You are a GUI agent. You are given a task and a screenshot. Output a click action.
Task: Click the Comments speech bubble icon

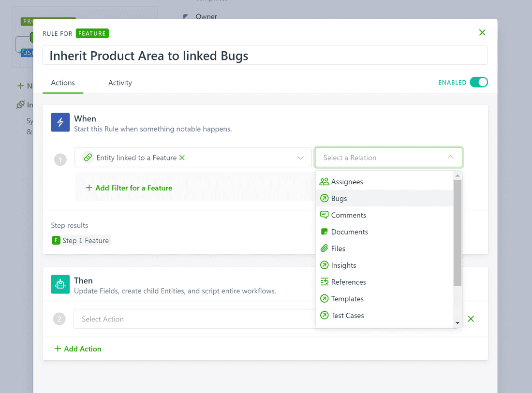point(324,215)
